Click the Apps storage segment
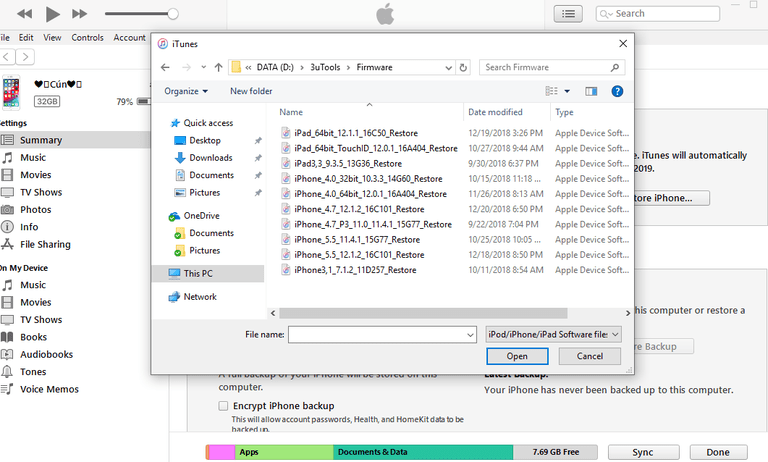768x462 pixels. pyautogui.click(x=284, y=452)
